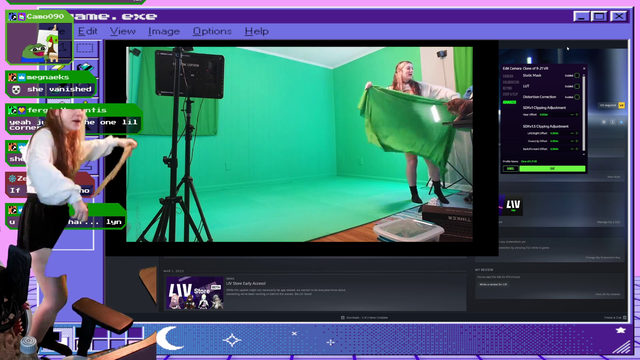The image size is (640, 360).
Task: Open the Options menu
Action: 212,31
